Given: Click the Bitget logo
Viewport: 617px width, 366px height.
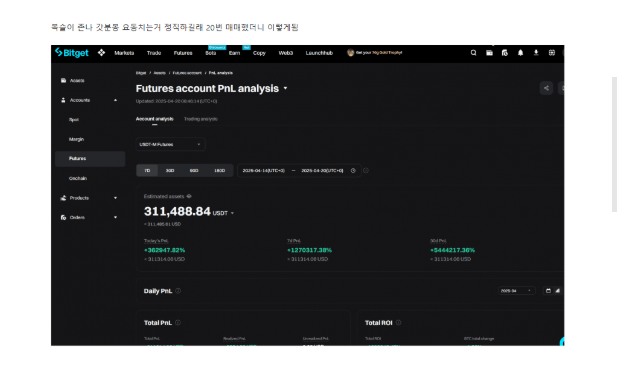Looking at the screenshot, I should (72, 52).
